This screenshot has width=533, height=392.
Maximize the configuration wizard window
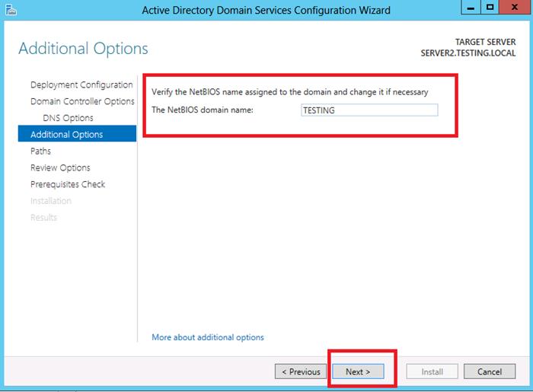490,8
